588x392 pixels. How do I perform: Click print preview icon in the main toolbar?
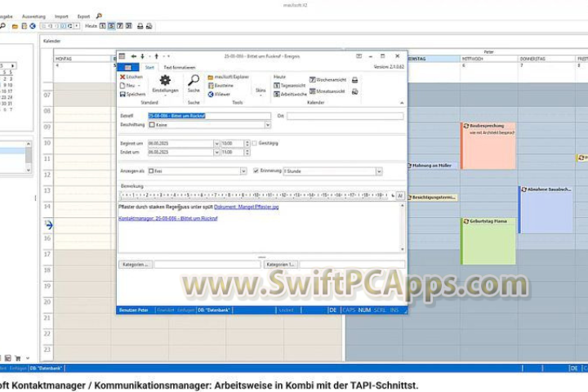pos(149,26)
